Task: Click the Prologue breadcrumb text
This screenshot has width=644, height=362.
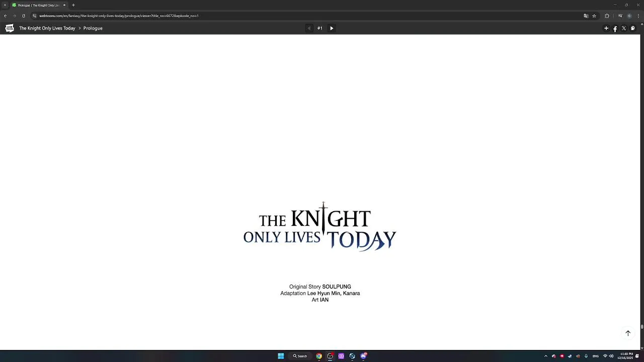Action: (93, 28)
